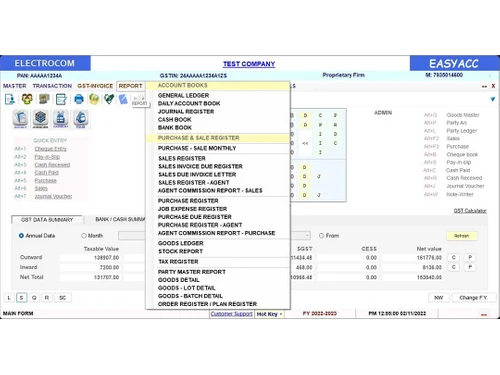Select the Month radio button

click(x=84, y=236)
